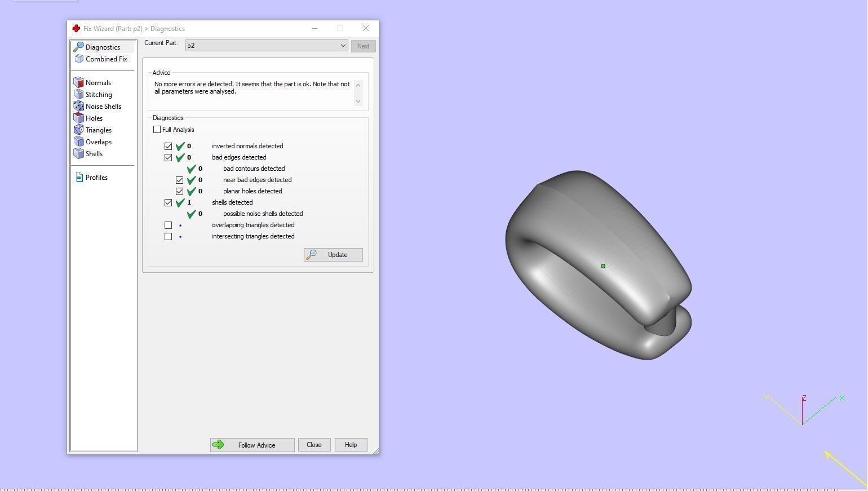The height and width of the screenshot is (491, 868).
Task: Uncheck shells detected checkbox
Action: point(168,202)
